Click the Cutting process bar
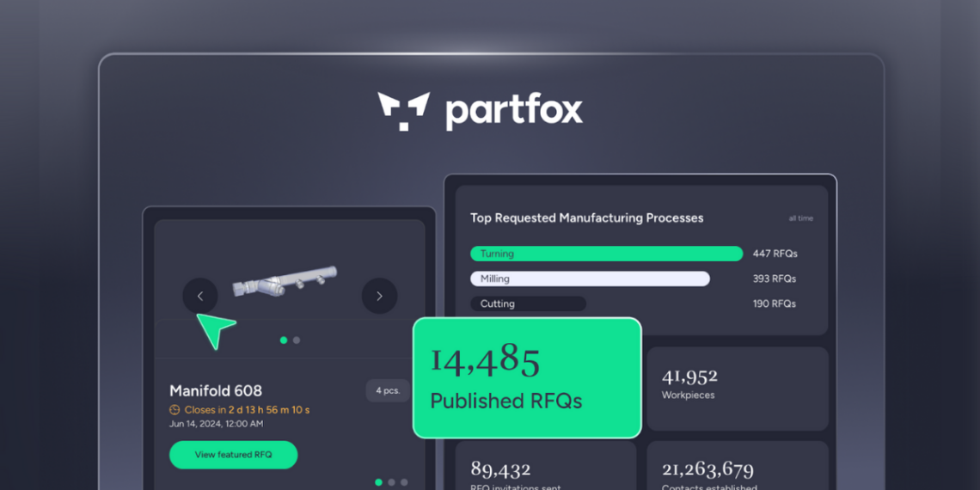 point(528,303)
